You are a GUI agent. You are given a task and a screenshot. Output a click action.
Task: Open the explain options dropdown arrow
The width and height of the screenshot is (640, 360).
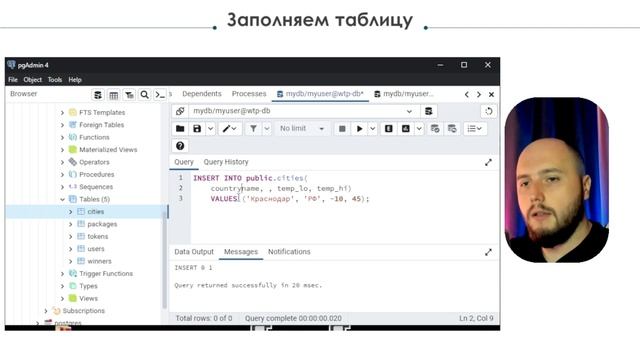click(419, 129)
